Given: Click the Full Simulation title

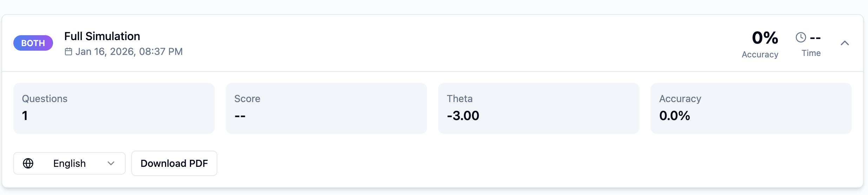Looking at the screenshot, I should click(102, 36).
